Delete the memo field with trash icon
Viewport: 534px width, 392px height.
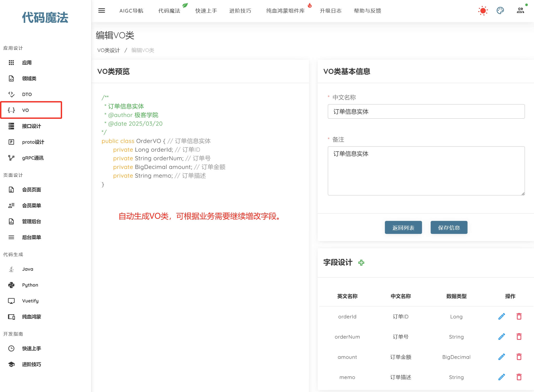[519, 377]
